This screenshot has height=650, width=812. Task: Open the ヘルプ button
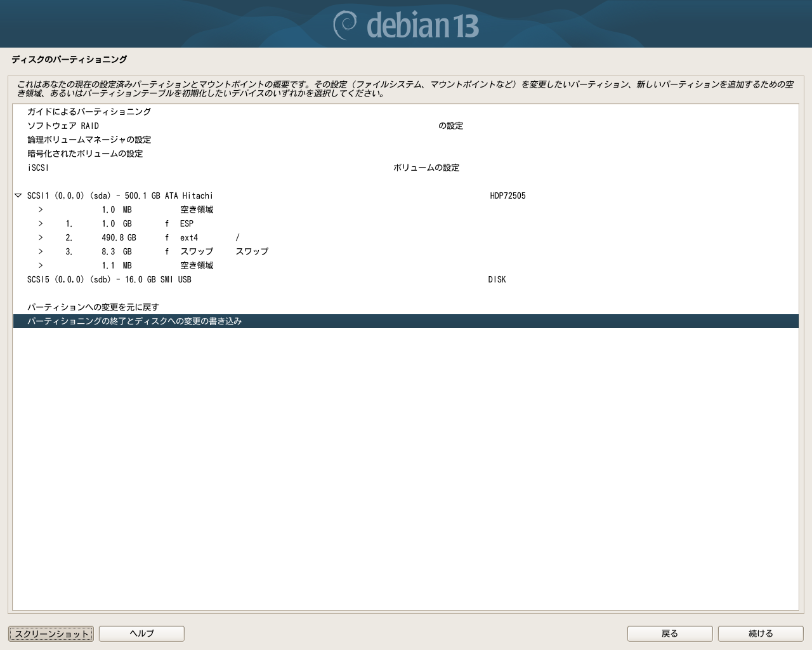point(141,633)
